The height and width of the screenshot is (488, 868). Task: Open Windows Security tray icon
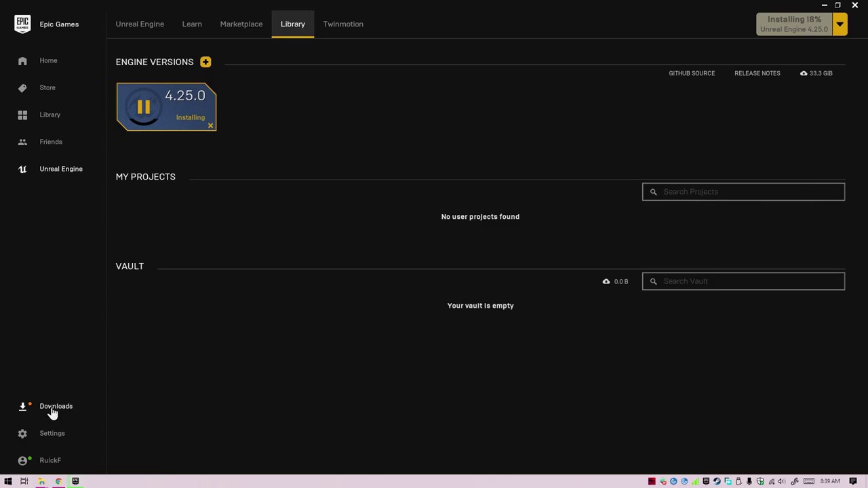[x=760, y=481]
